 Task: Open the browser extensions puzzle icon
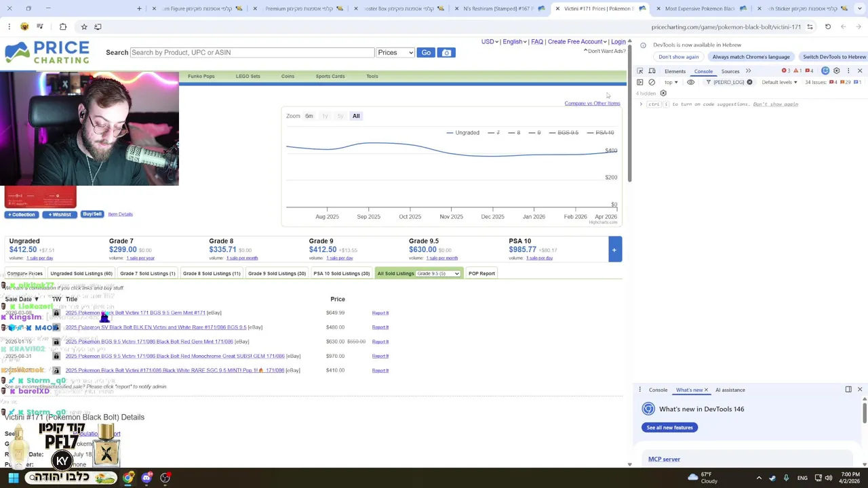click(63, 26)
